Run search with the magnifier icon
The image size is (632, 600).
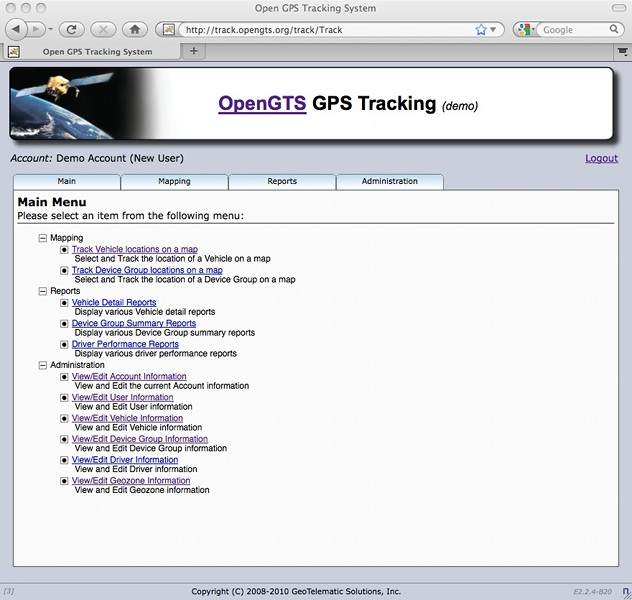(x=614, y=29)
